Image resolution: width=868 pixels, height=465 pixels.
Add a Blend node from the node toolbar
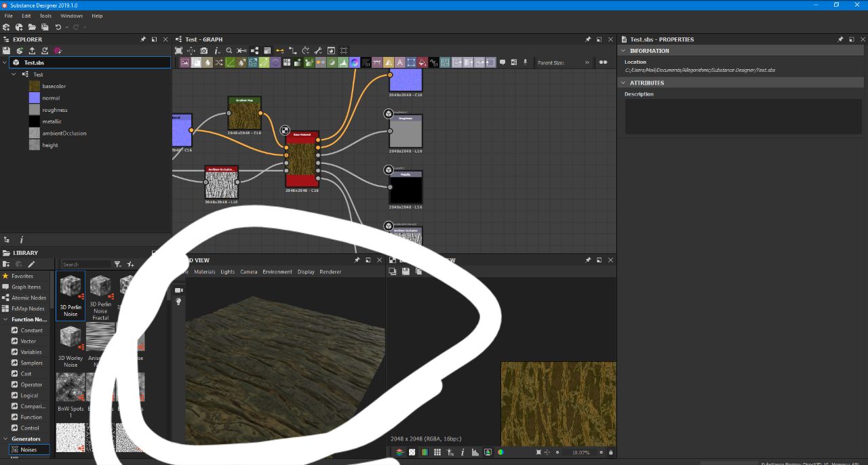[x=196, y=62]
